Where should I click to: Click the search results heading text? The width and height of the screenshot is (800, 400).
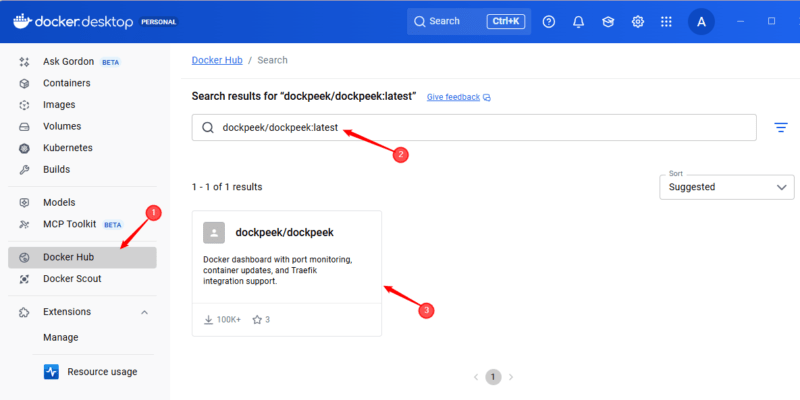[304, 96]
